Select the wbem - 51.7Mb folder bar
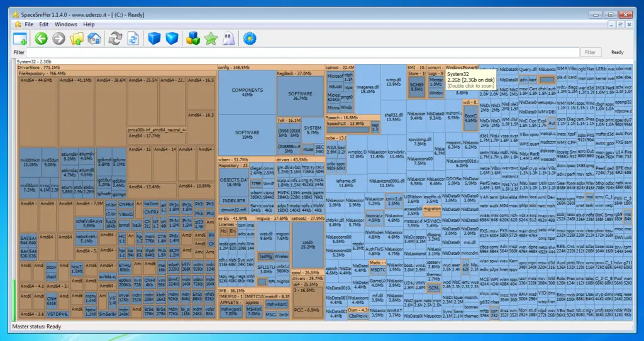Screen dimensions: 644x341 pyautogui.click(x=247, y=160)
